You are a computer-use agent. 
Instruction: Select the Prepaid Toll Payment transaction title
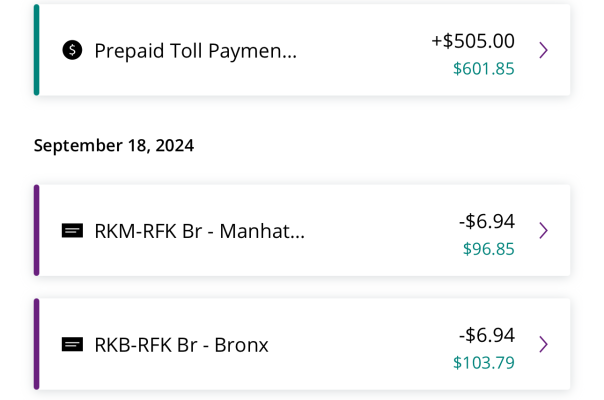click(x=196, y=51)
